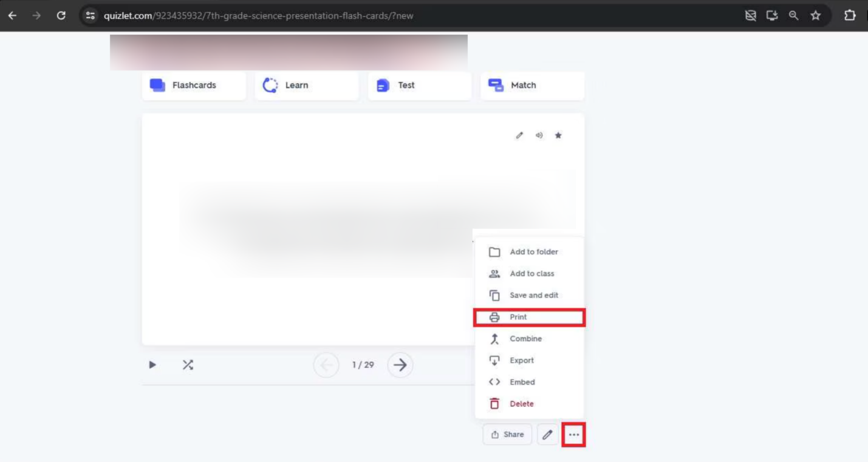Viewport: 868px width, 462px height.
Task: Select the quizlet.com address bar URL
Action: tap(258, 16)
